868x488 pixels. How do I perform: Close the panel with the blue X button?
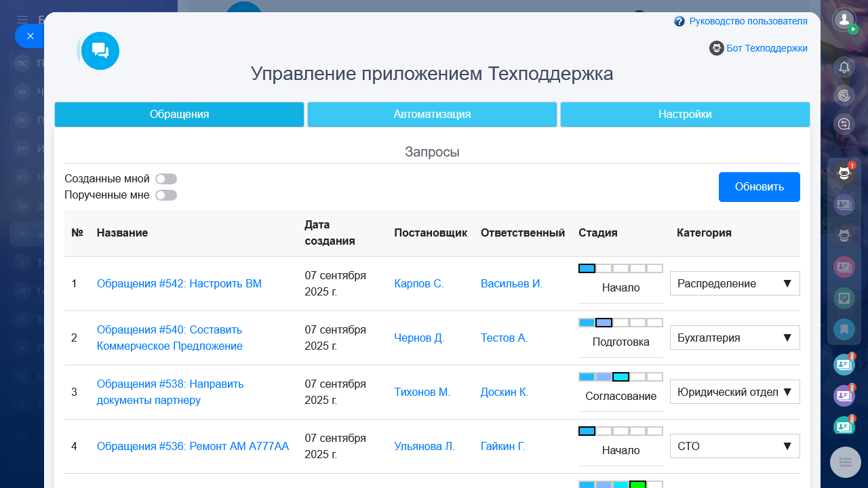point(30,36)
